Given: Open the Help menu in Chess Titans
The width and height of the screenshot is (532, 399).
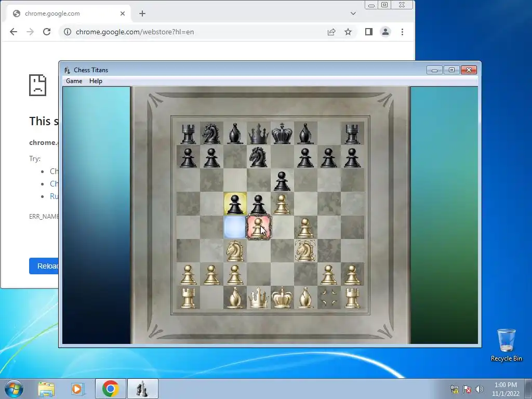Looking at the screenshot, I should pyautogui.click(x=96, y=81).
